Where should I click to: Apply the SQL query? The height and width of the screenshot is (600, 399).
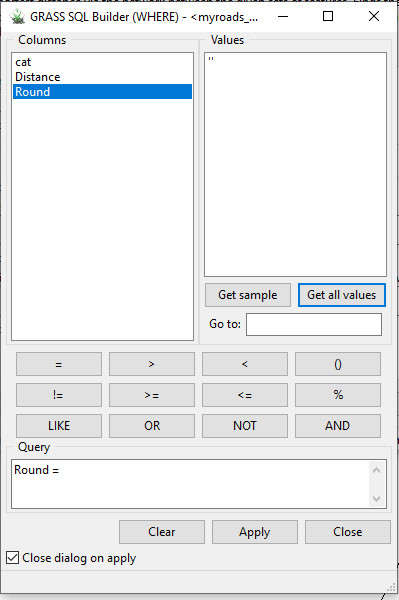click(255, 532)
